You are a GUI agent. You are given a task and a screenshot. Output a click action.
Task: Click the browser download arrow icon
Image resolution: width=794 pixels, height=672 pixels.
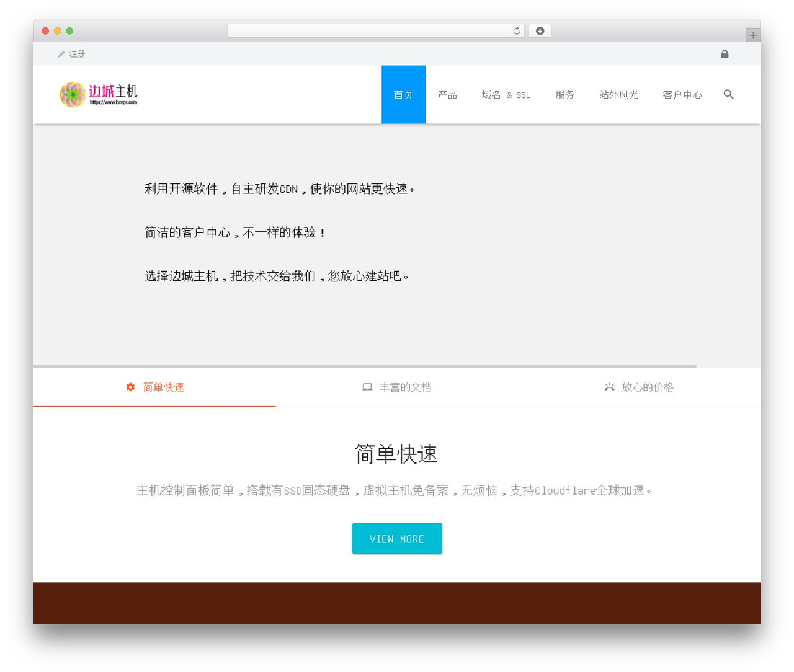(x=540, y=31)
